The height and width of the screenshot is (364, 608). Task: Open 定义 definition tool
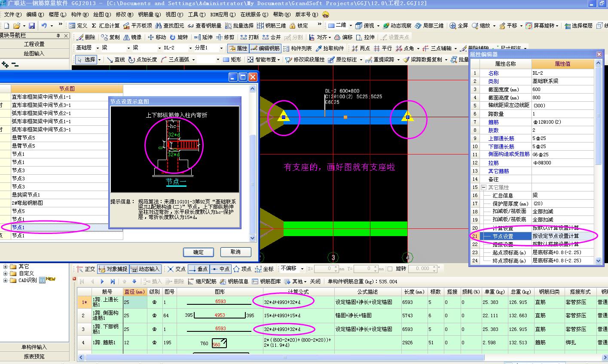(78, 26)
